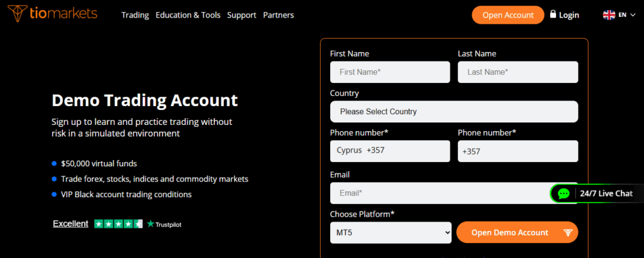Click the Demo Trading Account heading
Screen dimensions: 644x258
pyautogui.click(x=145, y=100)
